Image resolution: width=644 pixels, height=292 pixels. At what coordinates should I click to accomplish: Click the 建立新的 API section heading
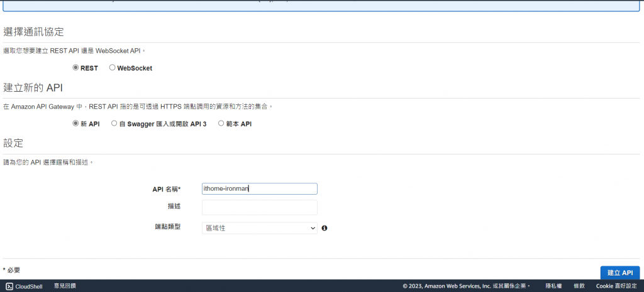pos(33,88)
